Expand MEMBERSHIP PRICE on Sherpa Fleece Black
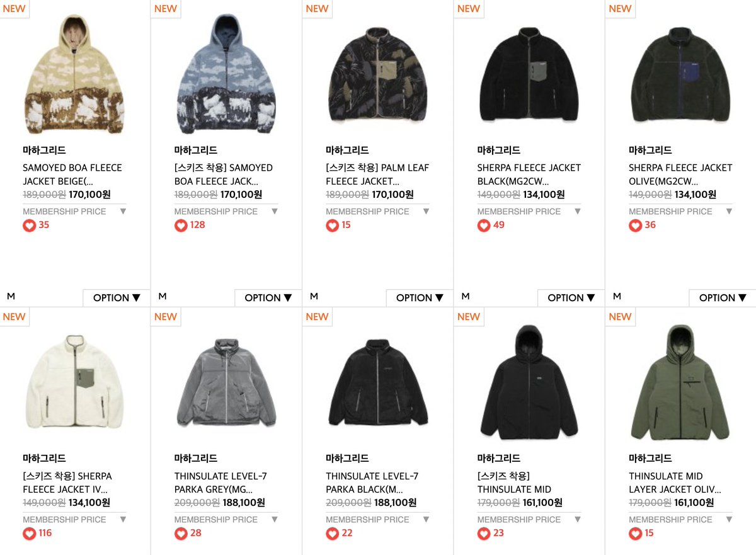 [x=529, y=211]
